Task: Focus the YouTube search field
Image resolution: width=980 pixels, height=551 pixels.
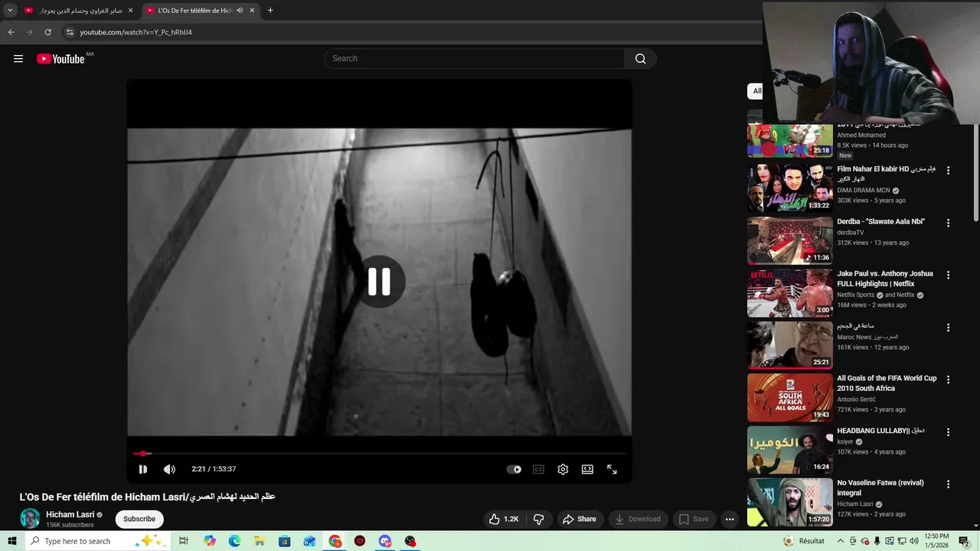Action: pos(475,59)
